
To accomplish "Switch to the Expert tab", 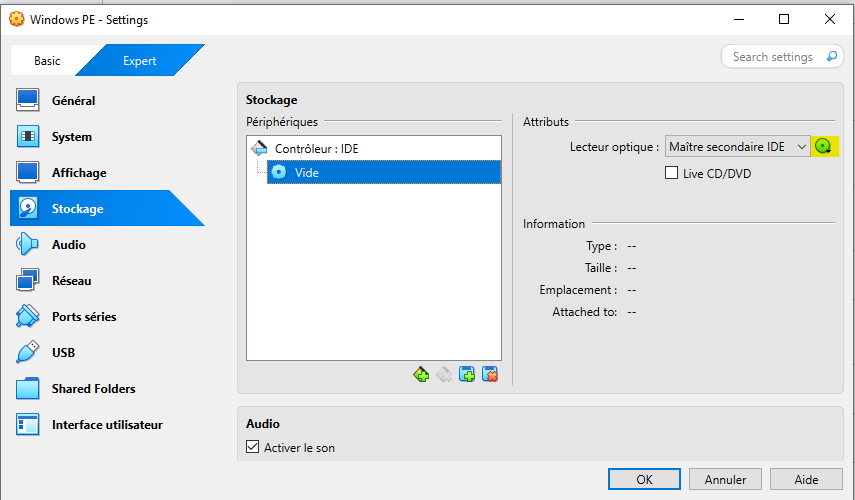I will (x=139, y=61).
